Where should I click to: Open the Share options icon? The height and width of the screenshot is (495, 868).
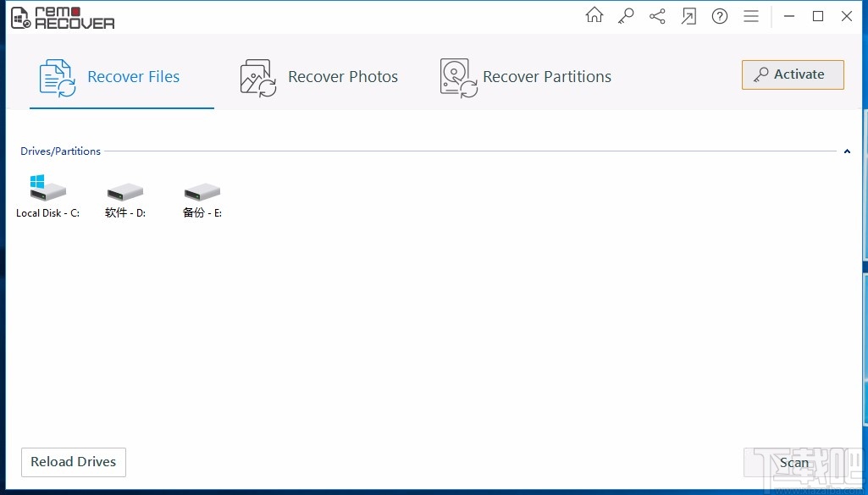point(657,15)
